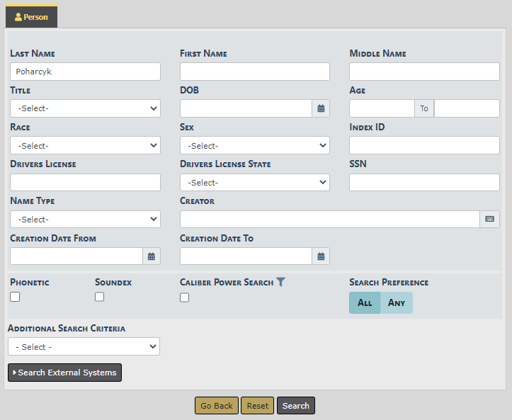
Task: Open the Title dropdown
Action: (85, 108)
